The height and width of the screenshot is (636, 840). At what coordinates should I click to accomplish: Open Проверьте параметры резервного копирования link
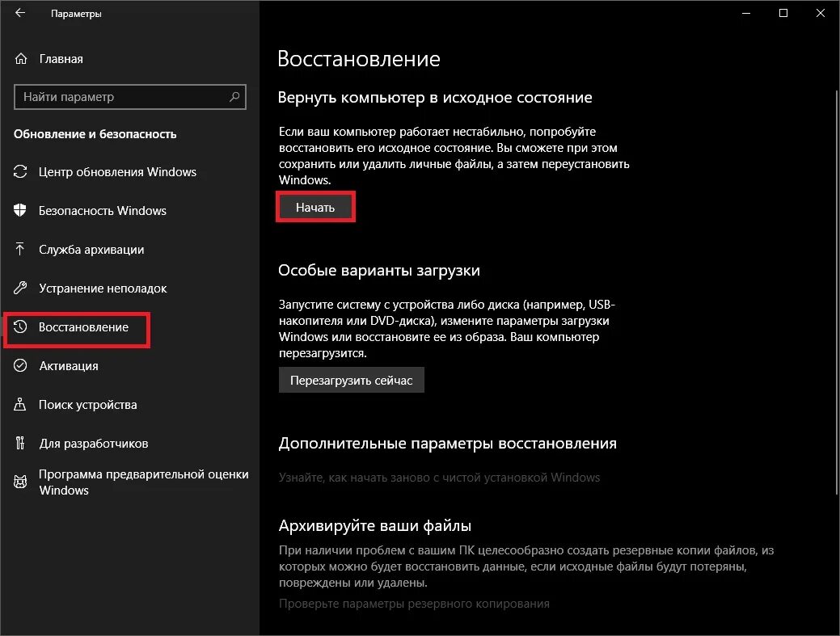point(414,604)
